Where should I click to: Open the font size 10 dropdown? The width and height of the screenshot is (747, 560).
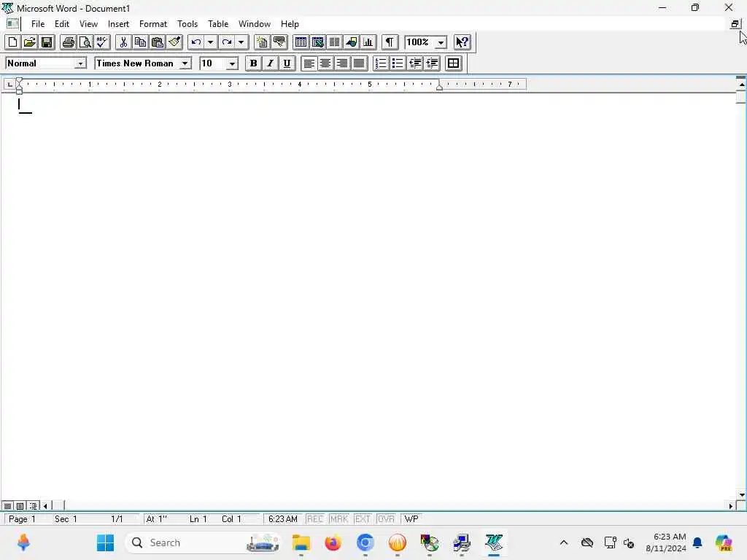(232, 63)
